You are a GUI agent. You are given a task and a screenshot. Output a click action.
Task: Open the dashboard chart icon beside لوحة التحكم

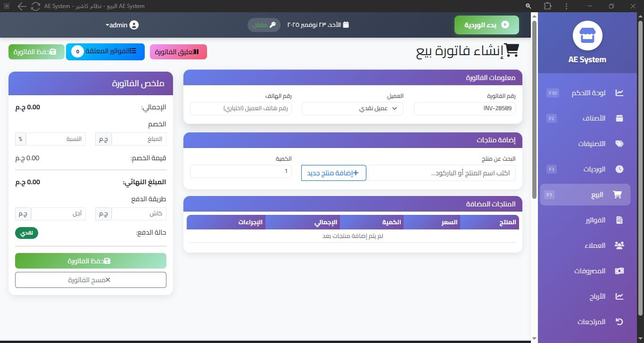[619, 92]
